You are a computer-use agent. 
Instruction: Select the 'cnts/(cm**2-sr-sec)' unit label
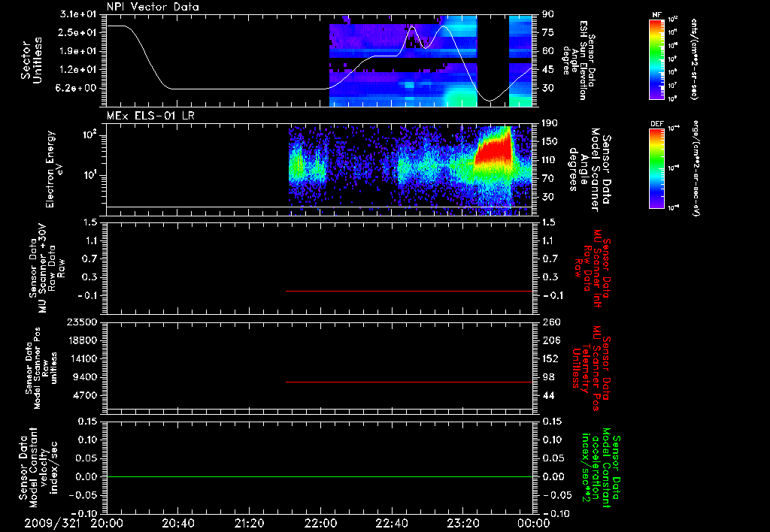point(693,59)
